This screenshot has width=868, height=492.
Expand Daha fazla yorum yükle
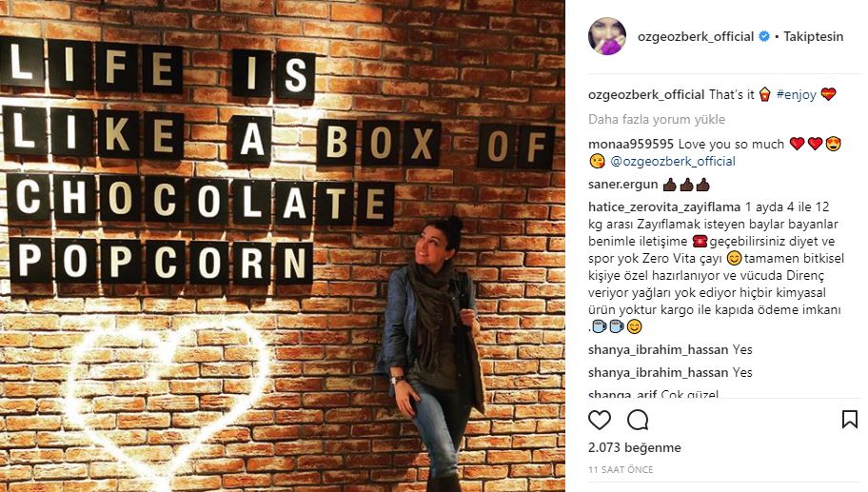click(657, 119)
